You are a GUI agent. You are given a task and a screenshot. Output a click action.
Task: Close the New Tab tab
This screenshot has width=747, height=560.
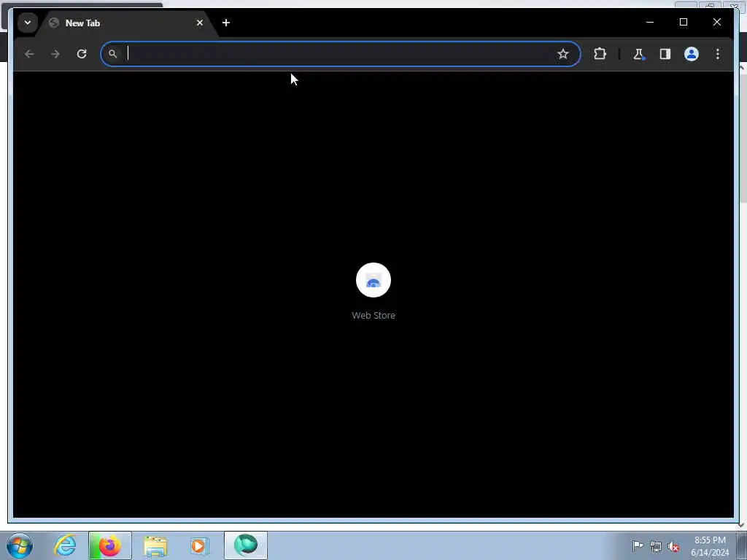(200, 23)
